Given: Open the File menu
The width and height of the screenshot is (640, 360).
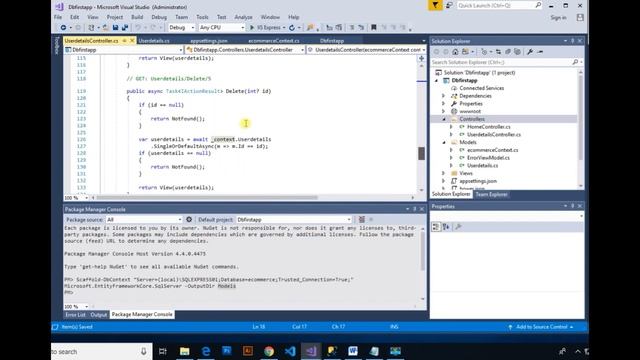Looking at the screenshot, I should point(58,17).
